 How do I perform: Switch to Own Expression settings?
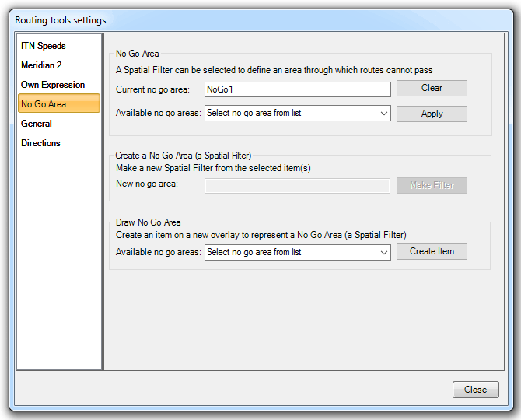point(53,85)
